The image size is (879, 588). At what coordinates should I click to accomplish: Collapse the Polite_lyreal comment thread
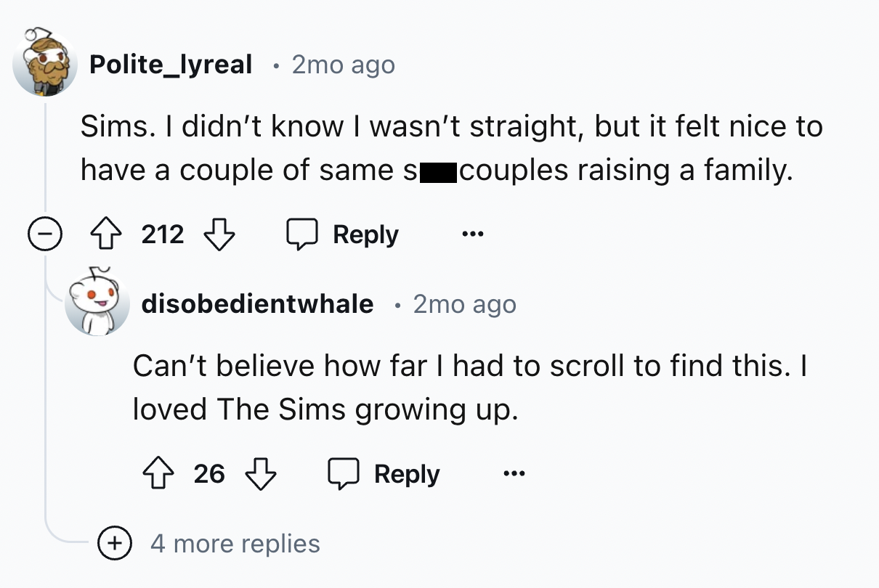pyautogui.click(x=45, y=235)
